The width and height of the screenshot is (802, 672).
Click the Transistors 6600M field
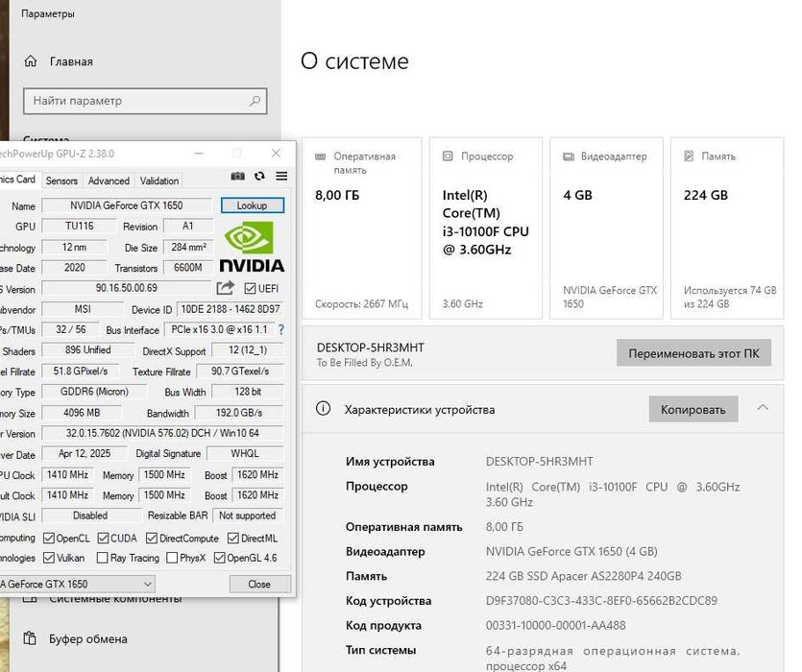(188, 268)
